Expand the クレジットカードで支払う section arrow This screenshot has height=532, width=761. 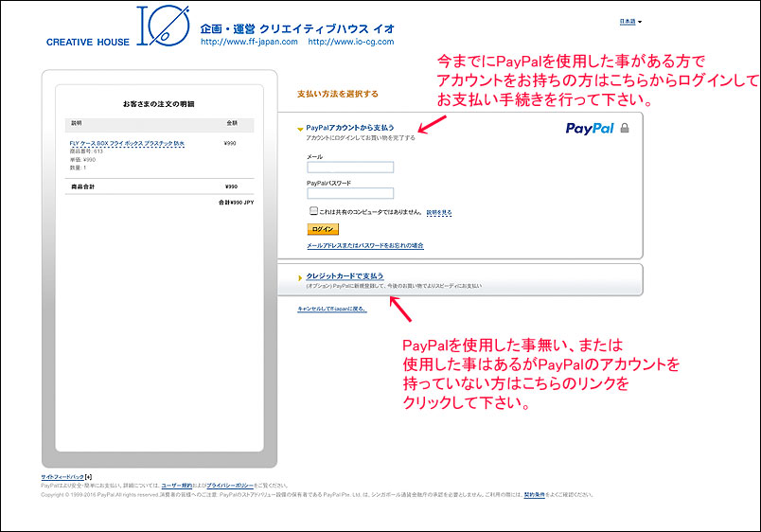pos(300,277)
